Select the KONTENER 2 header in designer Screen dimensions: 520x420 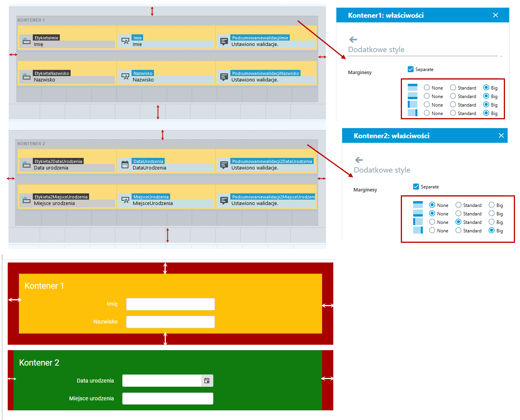point(31,144)
